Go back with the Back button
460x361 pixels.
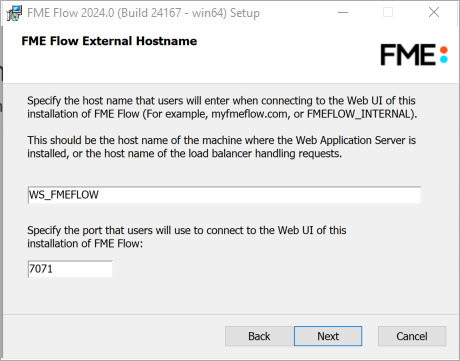point(259,336)
